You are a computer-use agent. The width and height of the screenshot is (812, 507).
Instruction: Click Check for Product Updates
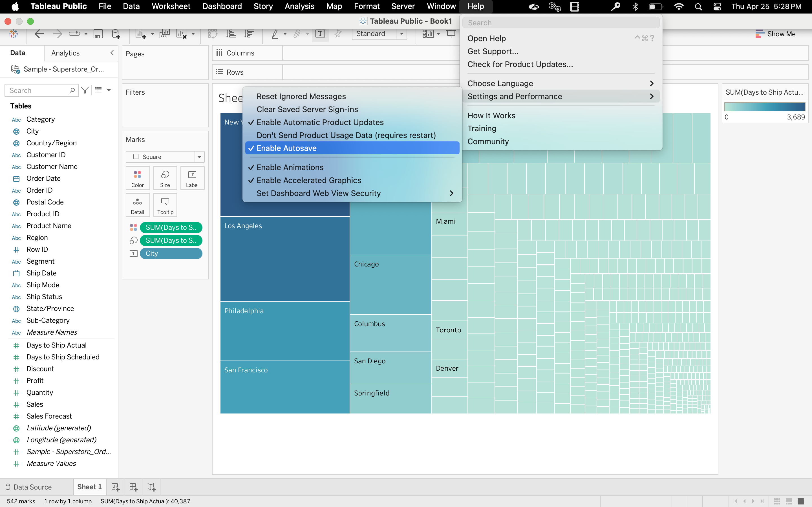coord(520,64)
